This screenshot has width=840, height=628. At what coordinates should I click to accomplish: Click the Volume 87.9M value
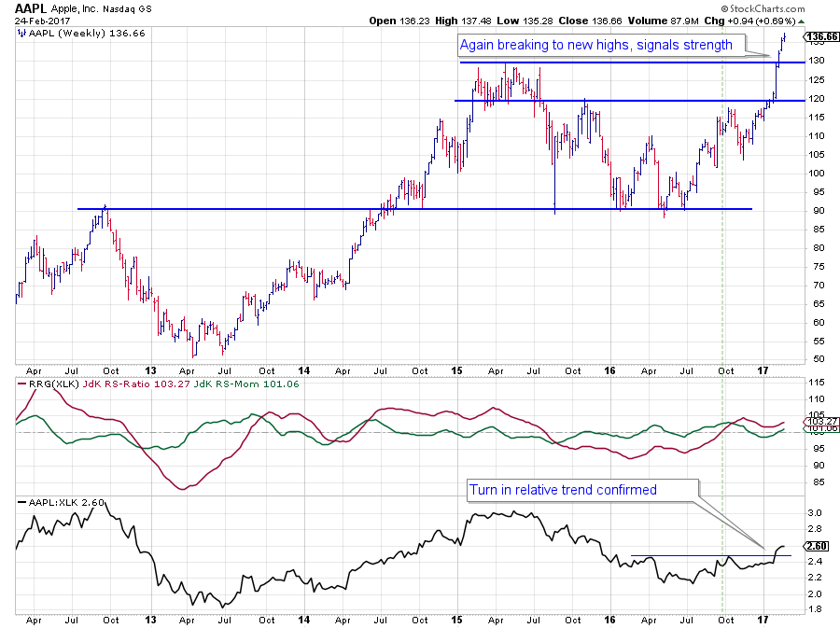click(664, 21)
